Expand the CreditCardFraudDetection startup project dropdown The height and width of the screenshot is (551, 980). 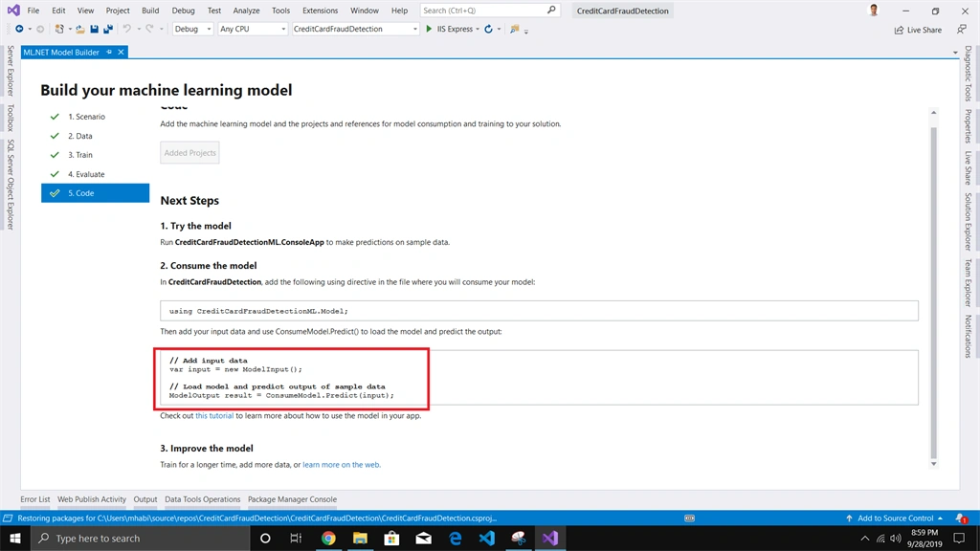pos(355,29)
